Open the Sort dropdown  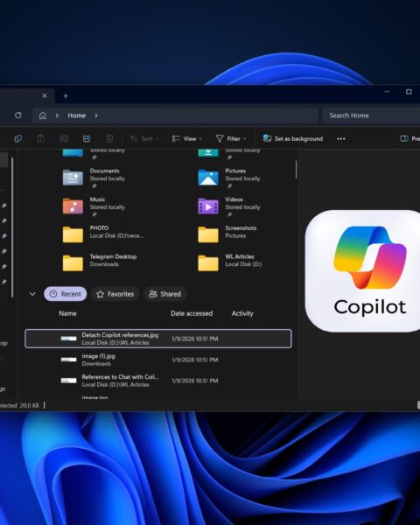(x=144, y=138)
